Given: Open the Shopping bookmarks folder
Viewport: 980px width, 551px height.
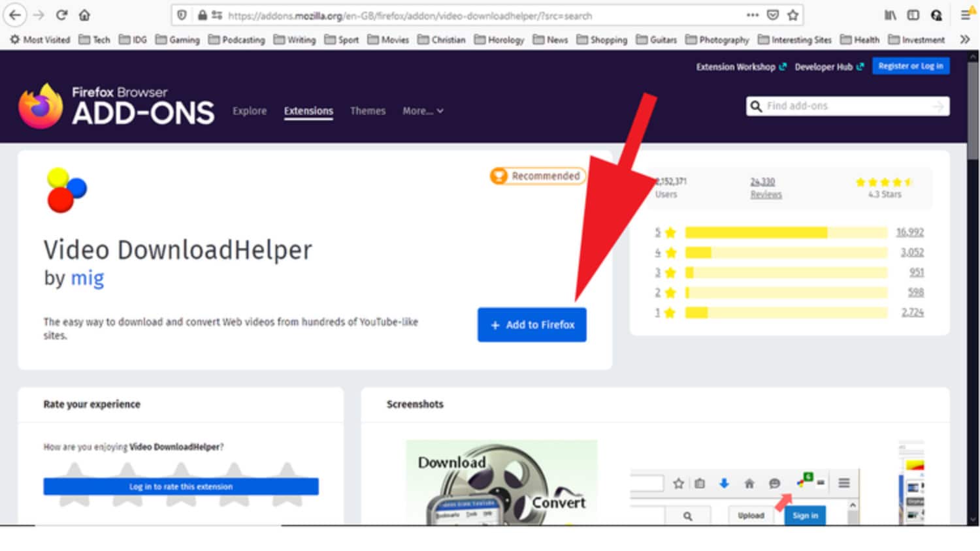Looking at the screenshot, I should click(602, 40).
